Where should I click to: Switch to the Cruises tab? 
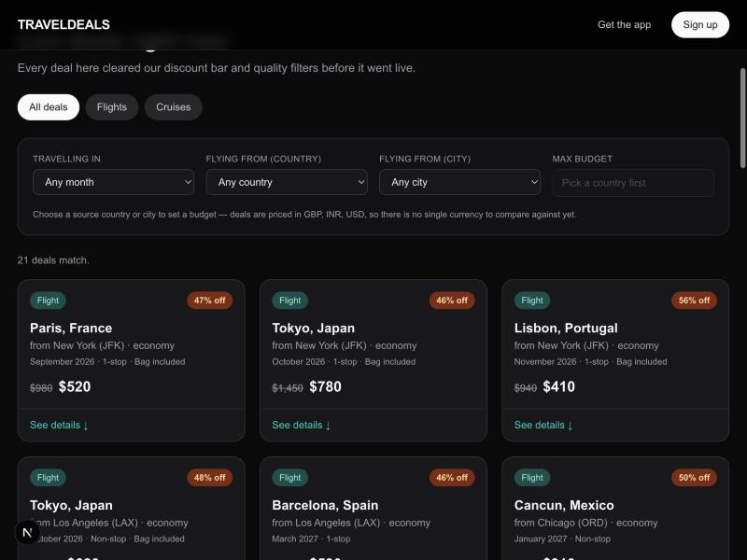click(174, 107)
